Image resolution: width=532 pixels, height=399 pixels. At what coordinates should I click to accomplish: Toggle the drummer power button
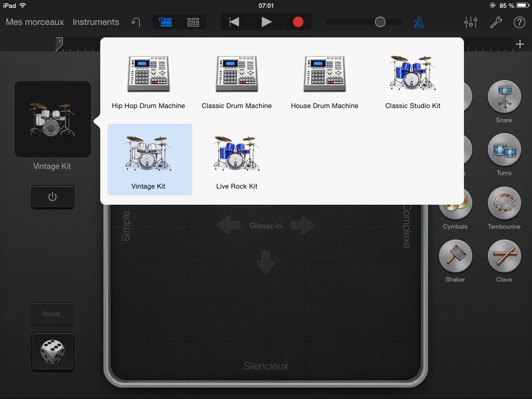(x=52, y=197)
